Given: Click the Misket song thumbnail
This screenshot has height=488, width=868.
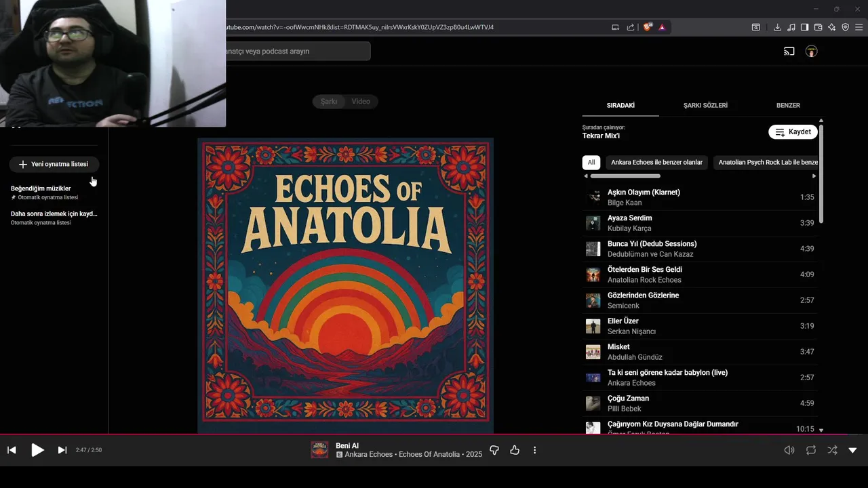Looking at the screenshot, I should (x=593, y=352).
